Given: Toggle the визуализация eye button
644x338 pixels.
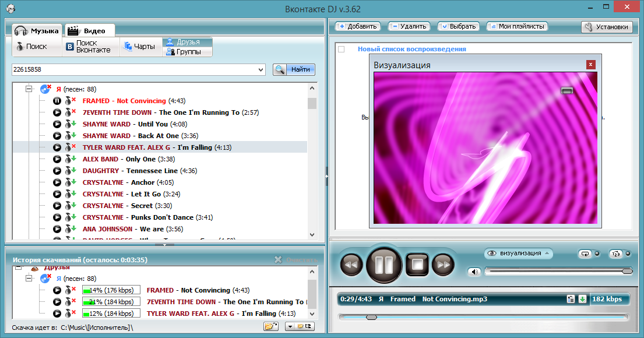Looking at the screenshot, I should [519, 254].
